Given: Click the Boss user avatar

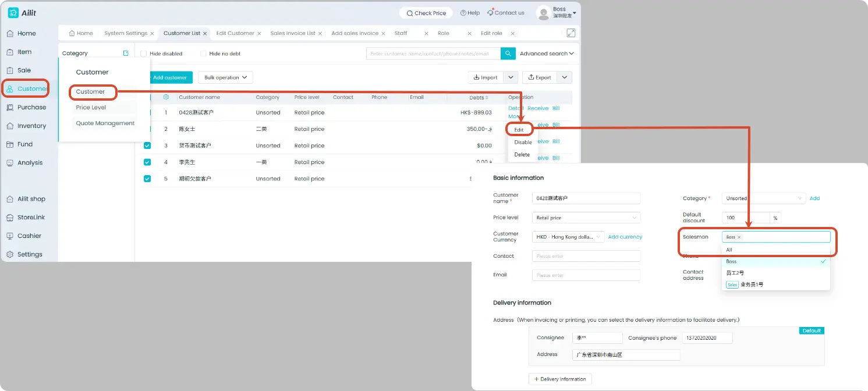Looking at the screenshot, I should tap(543, 13).
